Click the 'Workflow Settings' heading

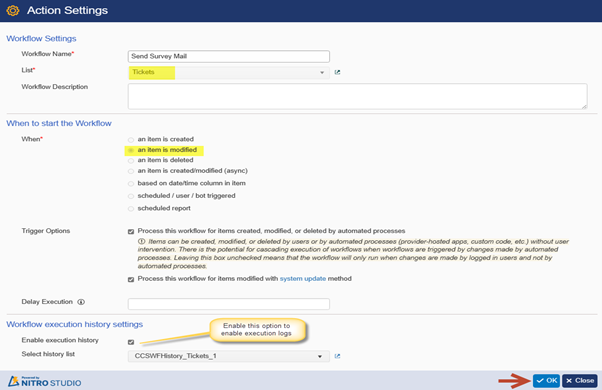pyautogui.click(x=41, y=38)
